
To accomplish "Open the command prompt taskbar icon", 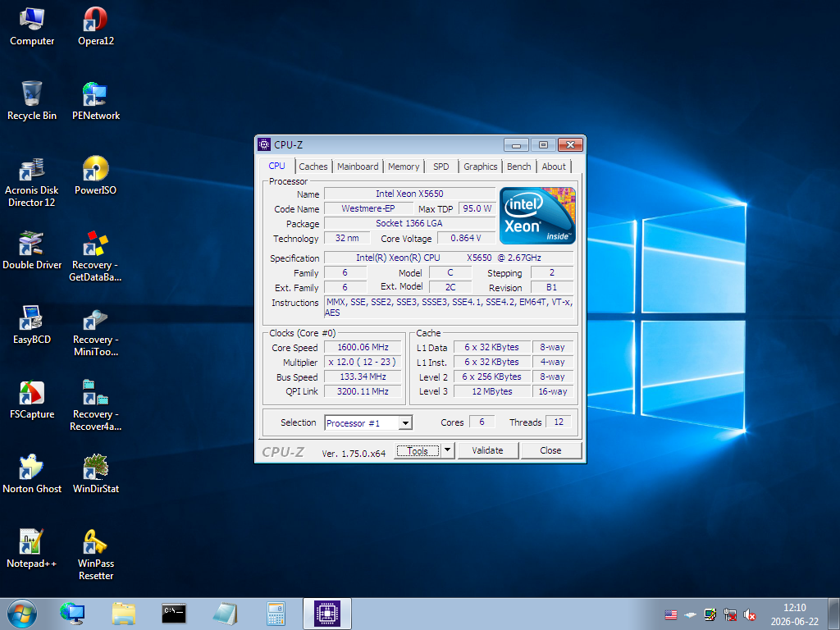I will (174, 614).
